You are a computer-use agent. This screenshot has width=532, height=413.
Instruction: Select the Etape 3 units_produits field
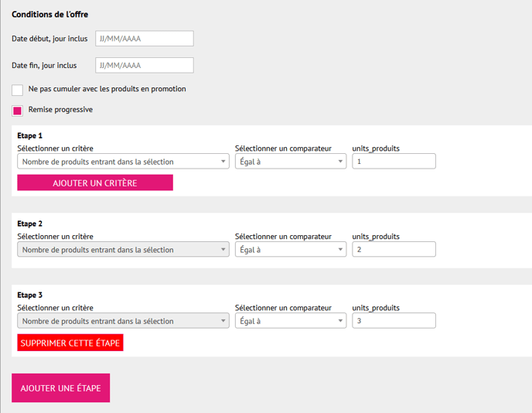394,321
